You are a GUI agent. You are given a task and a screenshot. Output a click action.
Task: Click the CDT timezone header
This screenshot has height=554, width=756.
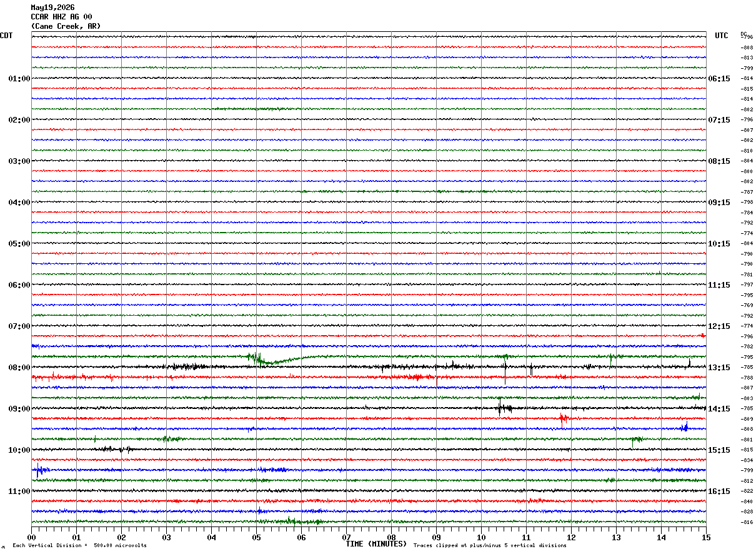[6, 36]
